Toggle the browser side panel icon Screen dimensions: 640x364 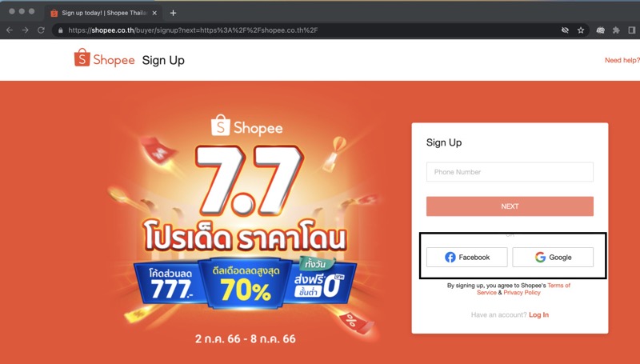pyautogui.click(x=632, y=30)
